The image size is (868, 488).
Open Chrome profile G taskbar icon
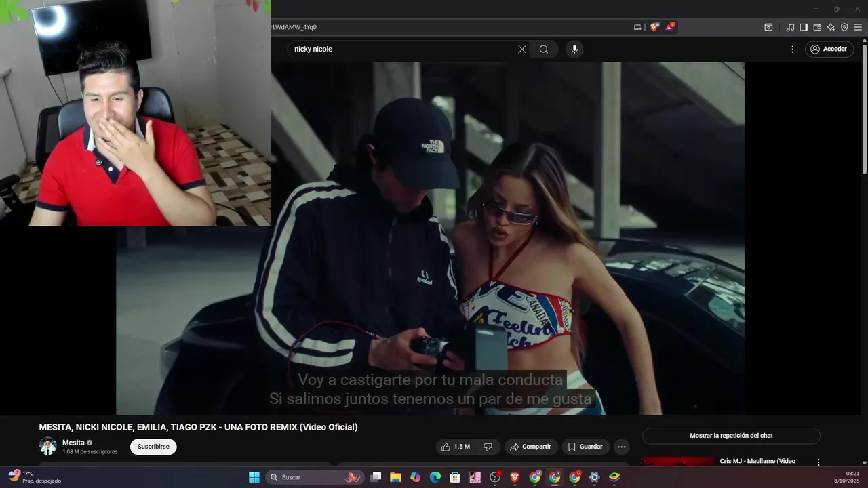pos(574,477)
